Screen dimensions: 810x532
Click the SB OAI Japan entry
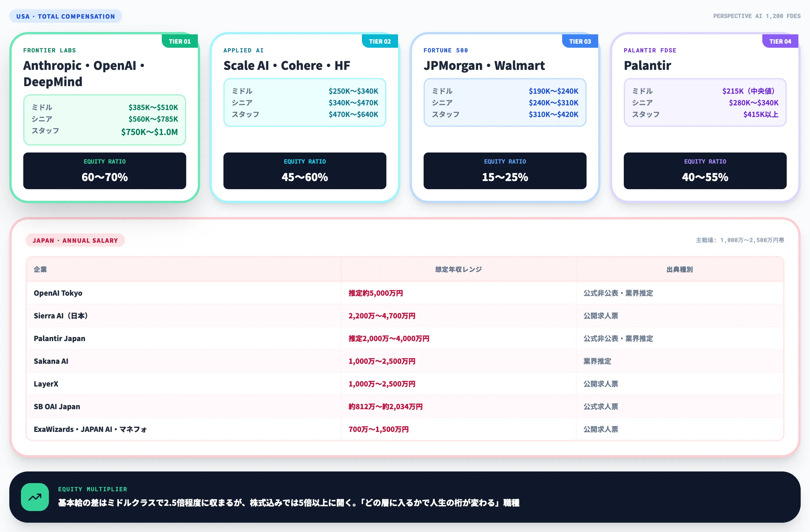coord(57,406)
